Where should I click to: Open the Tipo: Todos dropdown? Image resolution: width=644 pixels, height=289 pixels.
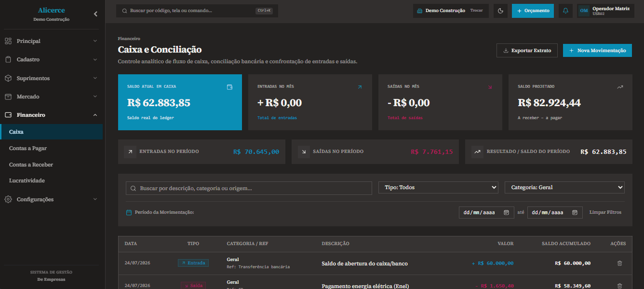click(x=438, y=187)
